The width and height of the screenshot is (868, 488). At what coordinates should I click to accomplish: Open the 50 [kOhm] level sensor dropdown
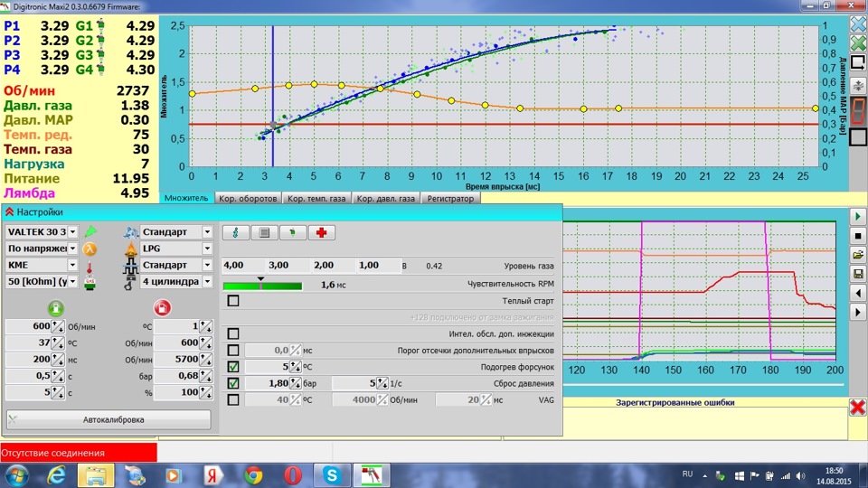(x=72, y=282)
